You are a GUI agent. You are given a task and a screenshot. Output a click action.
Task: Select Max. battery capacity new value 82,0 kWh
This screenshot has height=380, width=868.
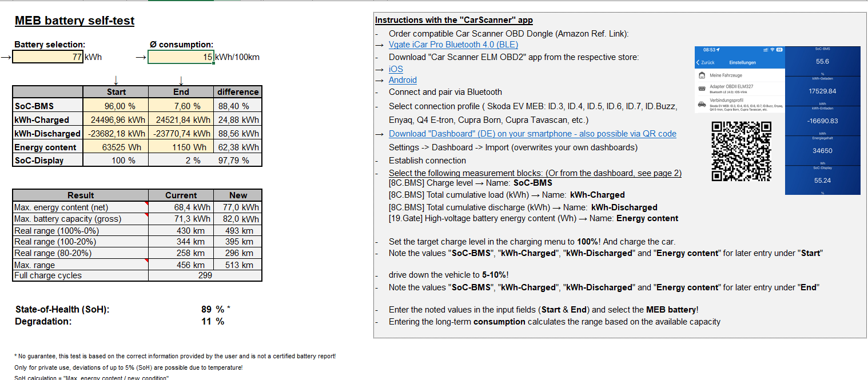(238, 219)
